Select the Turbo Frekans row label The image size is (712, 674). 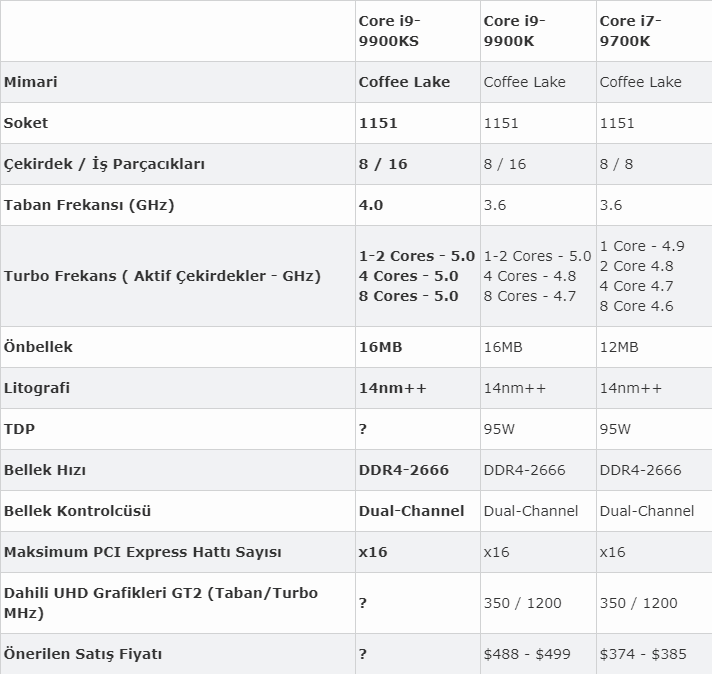coord(162,276)
